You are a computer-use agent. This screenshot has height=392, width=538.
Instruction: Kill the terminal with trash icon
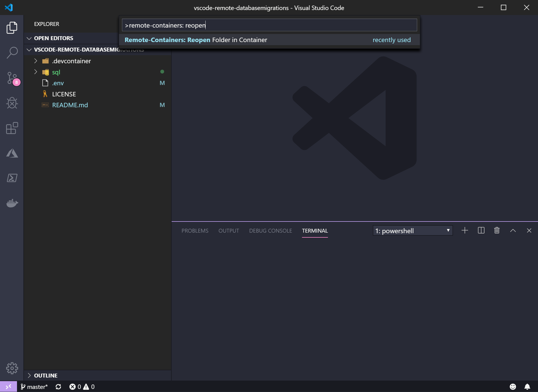point(497,230)
